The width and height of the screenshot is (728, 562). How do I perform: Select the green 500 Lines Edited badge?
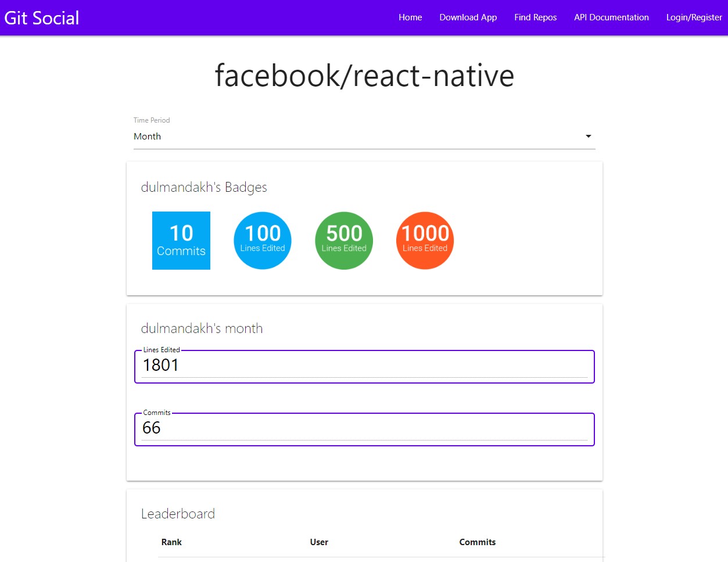point(344,241)
